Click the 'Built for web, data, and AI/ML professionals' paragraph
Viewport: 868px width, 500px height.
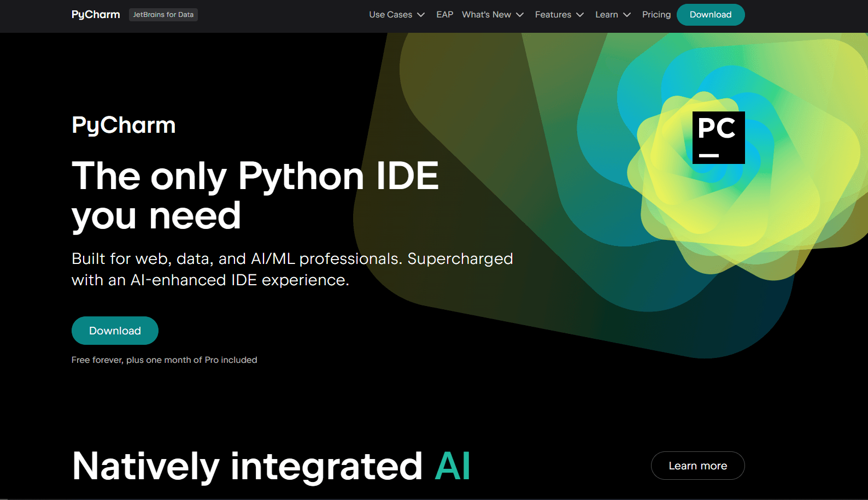point(292,269)
